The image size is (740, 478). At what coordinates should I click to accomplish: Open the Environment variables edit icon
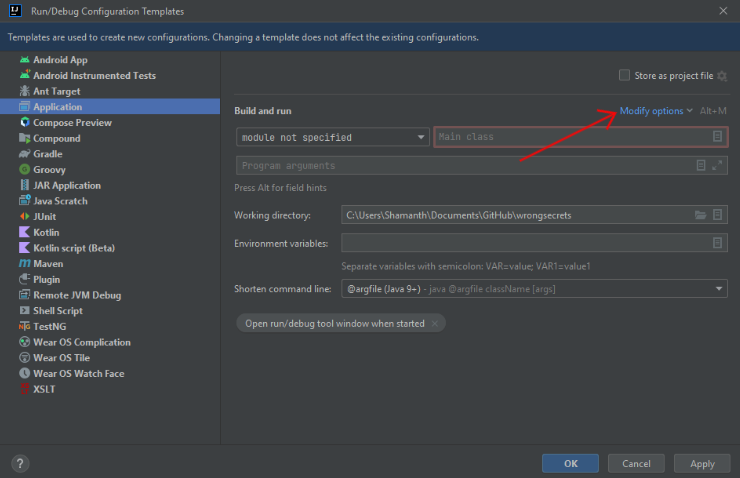(x=717, y=243)
